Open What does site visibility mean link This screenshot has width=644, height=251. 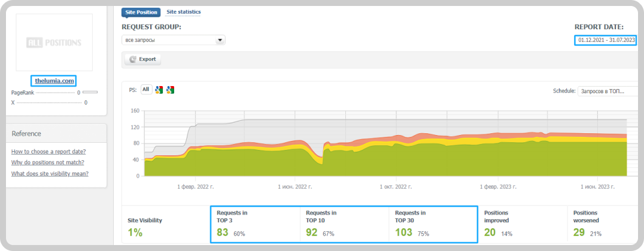coord(50,173)
